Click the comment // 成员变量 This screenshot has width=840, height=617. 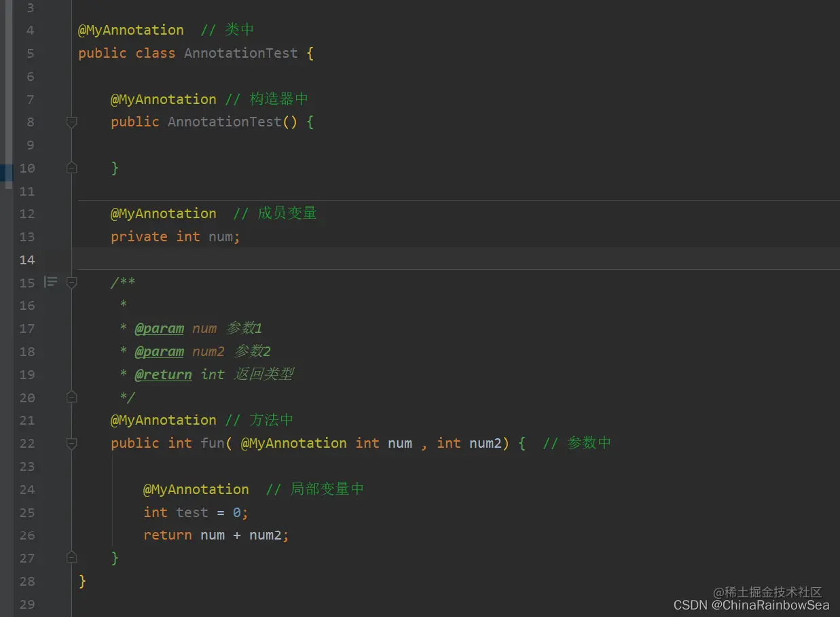click(x=275, y=213)
